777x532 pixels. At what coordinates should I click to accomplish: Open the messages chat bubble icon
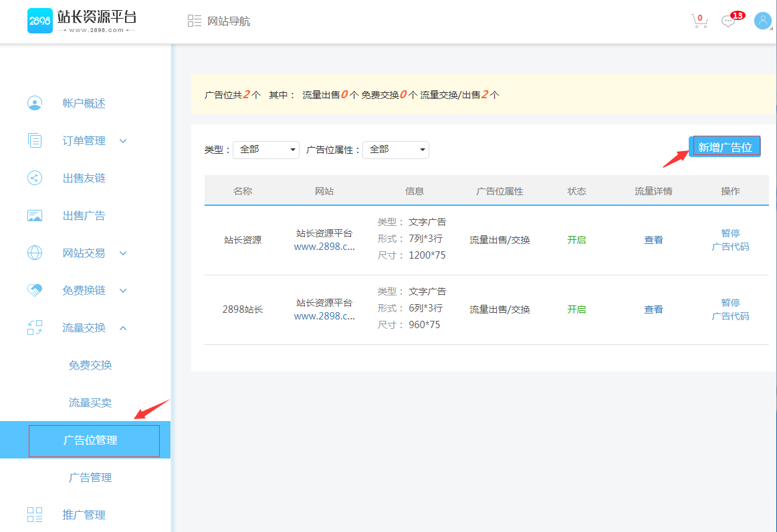point(728,21)
